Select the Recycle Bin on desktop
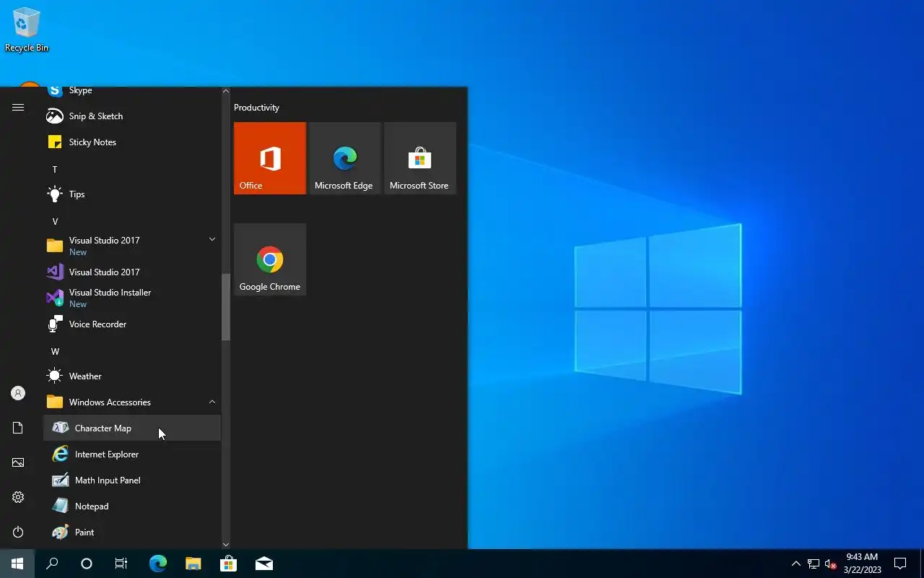 27,30
